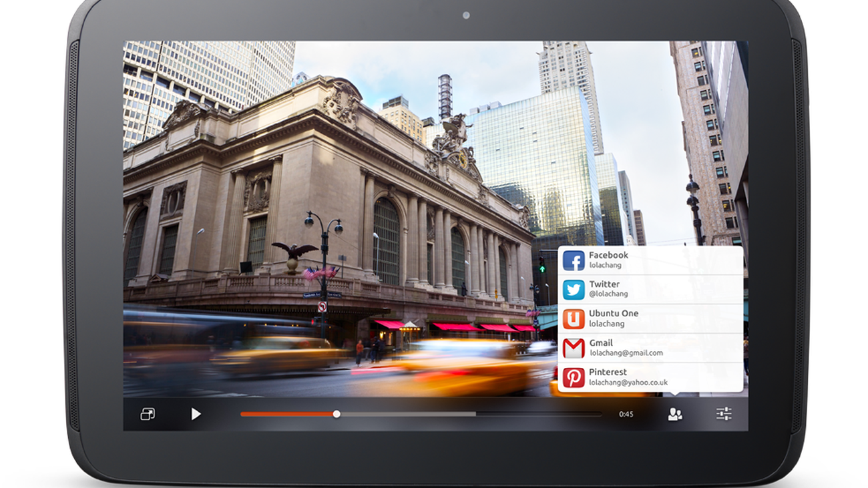The image size is (868, 488).
Task: Click the orange Ubuntu One icon
Action: tap(574, 318)
